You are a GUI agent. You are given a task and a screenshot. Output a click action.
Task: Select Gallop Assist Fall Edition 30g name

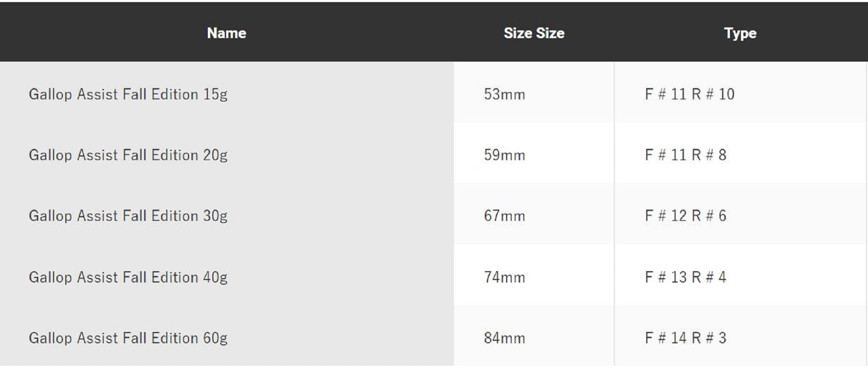tap(128, 216)
